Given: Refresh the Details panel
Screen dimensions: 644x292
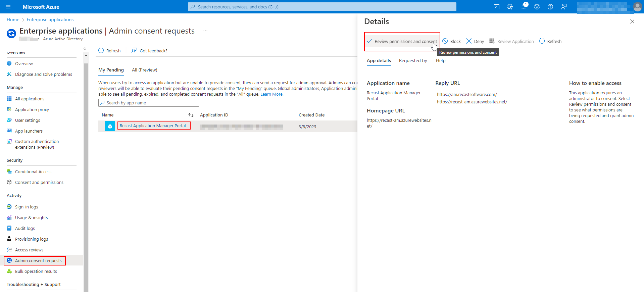Looking at the screenshot, I should tap(550, 41).
